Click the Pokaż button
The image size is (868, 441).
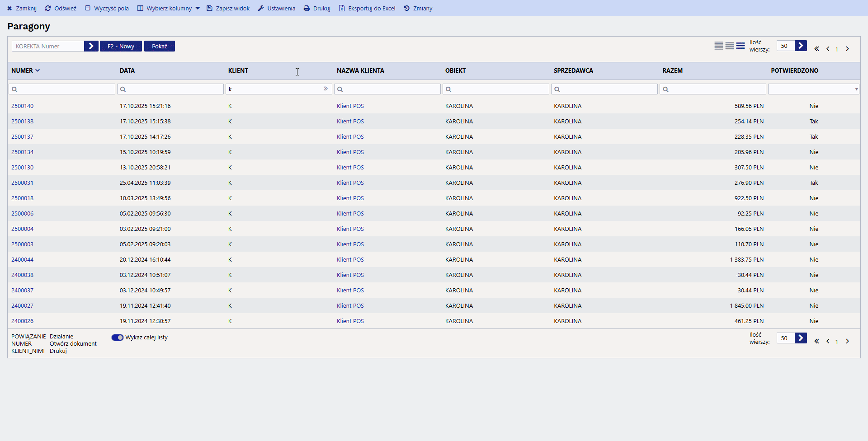(159, 46)
